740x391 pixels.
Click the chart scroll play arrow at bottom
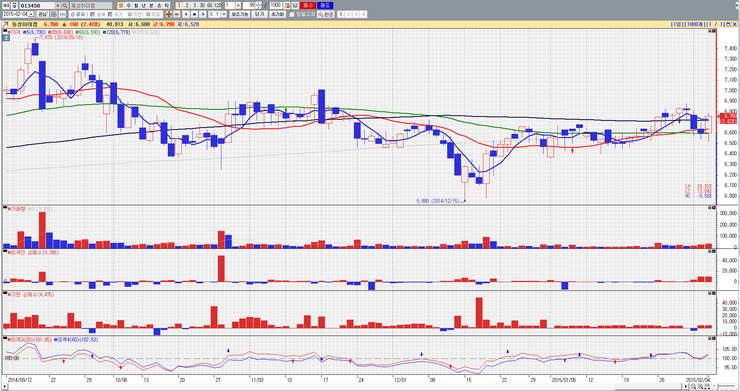(686, 386)
